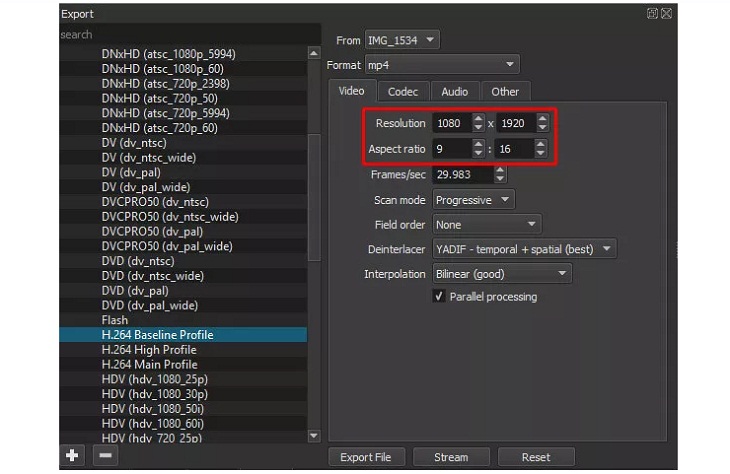Toggle the Parallel processing checkbox
This screenshot has width=730, height=474.
click(439, 297)
